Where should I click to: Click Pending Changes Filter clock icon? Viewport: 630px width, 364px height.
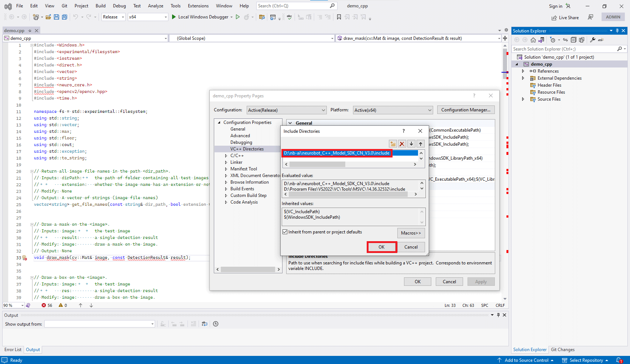pos(553,40)
